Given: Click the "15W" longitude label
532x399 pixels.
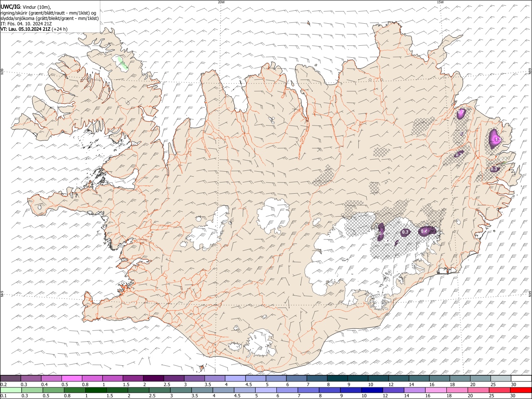Looking at the screenshot, I should [x=440, y=2].
